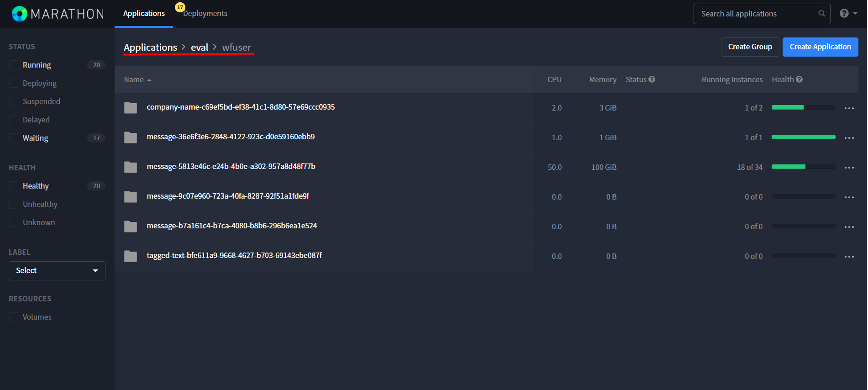Open more actions menu for tagged-text-bfe611a9 row
Viewport: 868px width, 390px height.
point(849,257)
